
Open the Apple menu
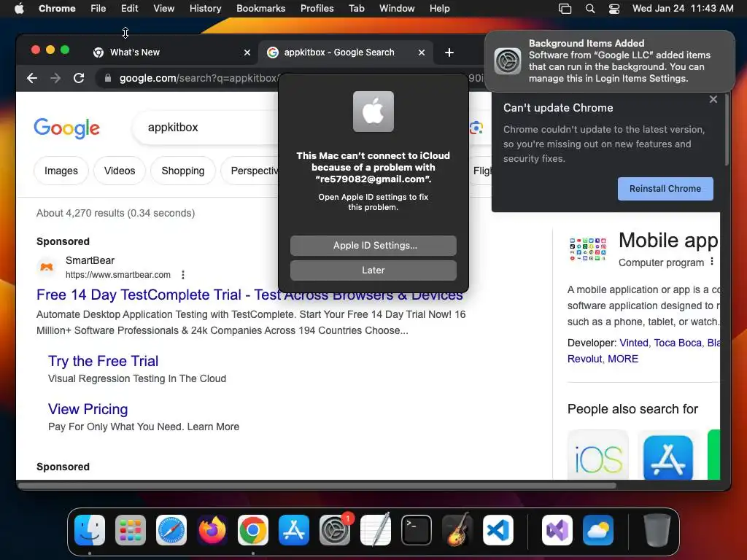[x=19, y=8]
